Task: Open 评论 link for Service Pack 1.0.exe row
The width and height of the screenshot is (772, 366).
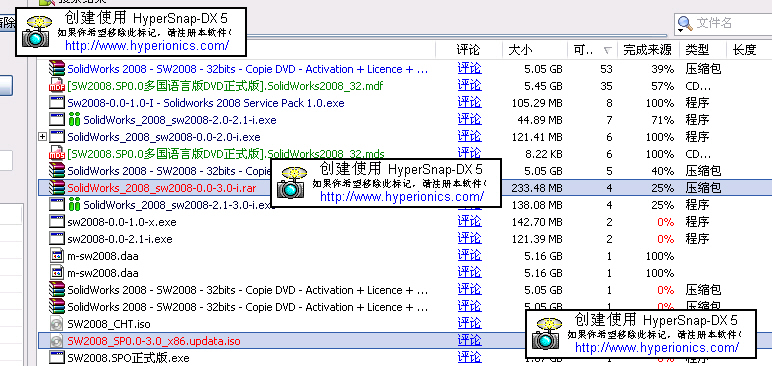Action: click(469, 102)
